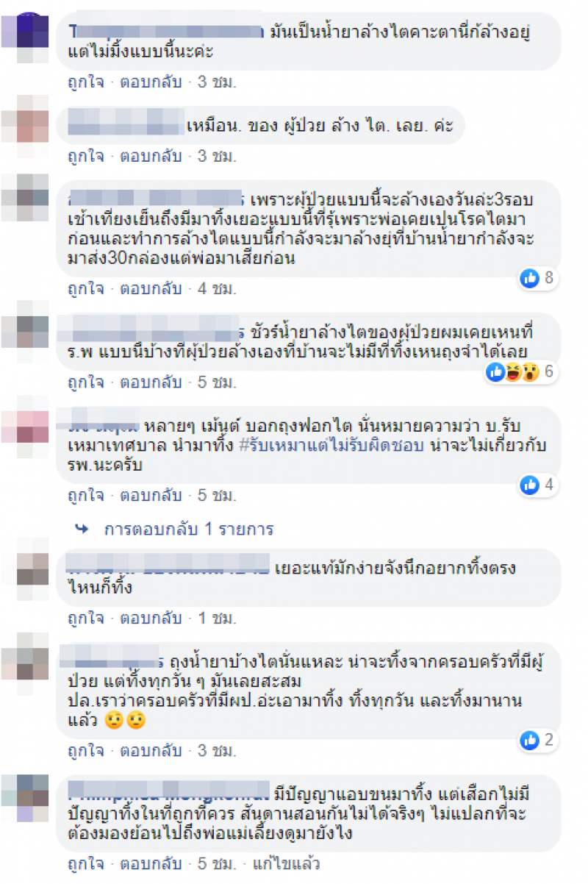Open the profile picture of the first commenter
Image resolution: width=588 pixels, height=884 pixels.
[26, 35]
